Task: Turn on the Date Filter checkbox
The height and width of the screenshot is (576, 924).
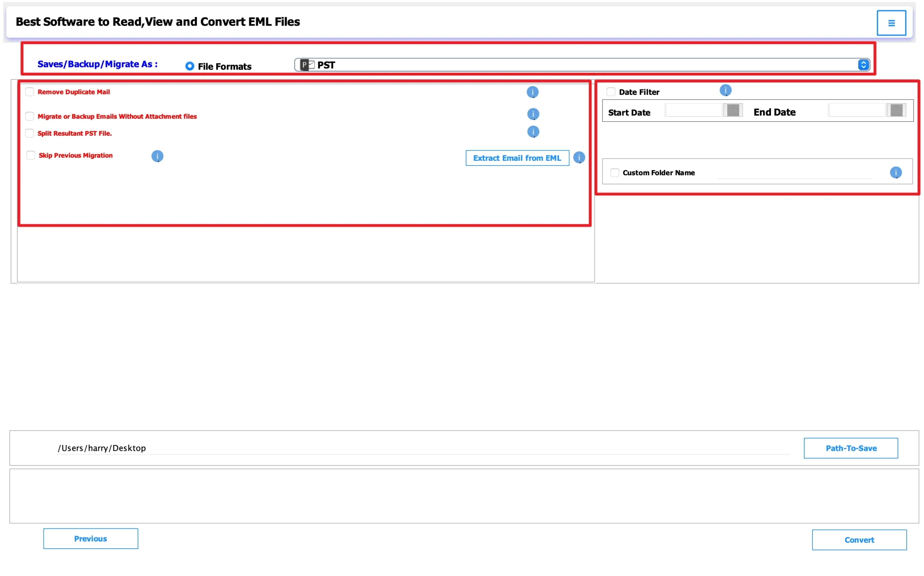Action: point(611,92)
